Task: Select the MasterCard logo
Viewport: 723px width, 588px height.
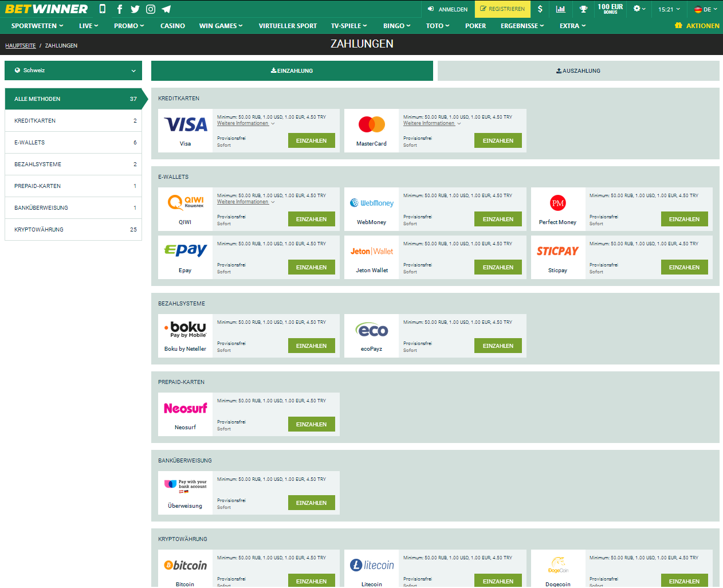Action: tap(372, 124)
